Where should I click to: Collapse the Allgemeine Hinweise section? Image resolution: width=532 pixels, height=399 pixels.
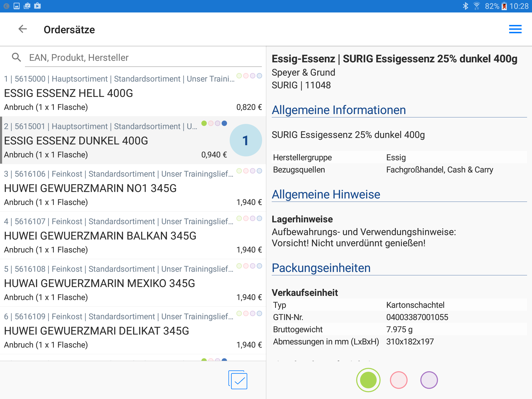pos(326,194)
